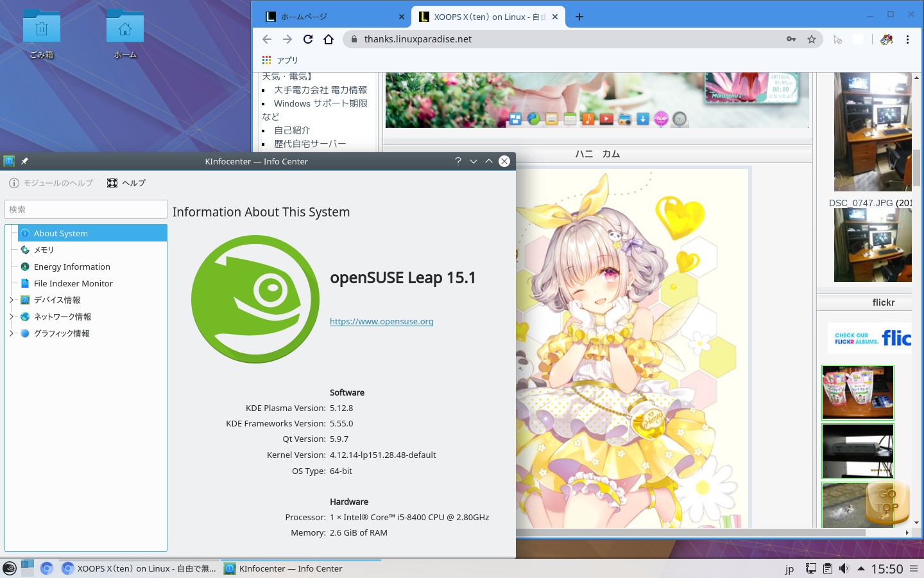The image size is (924, 578).
Task: Select File Indexer Monitor module
Action: coord(92,283)
